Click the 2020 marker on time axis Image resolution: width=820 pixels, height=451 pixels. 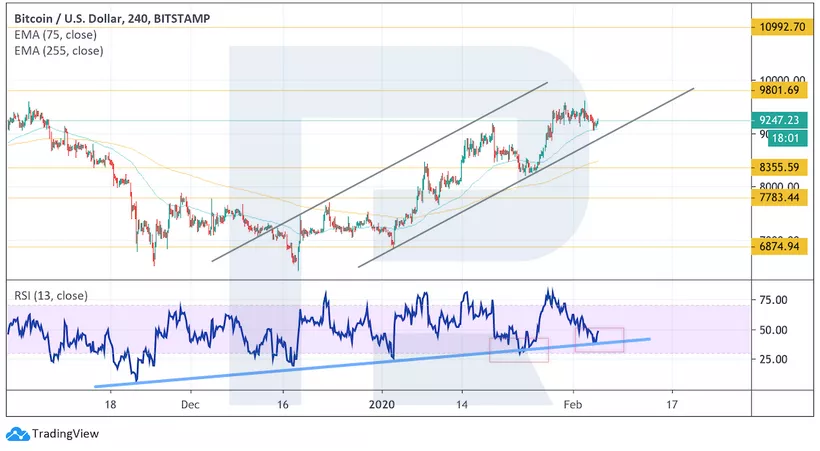point(382,405)
